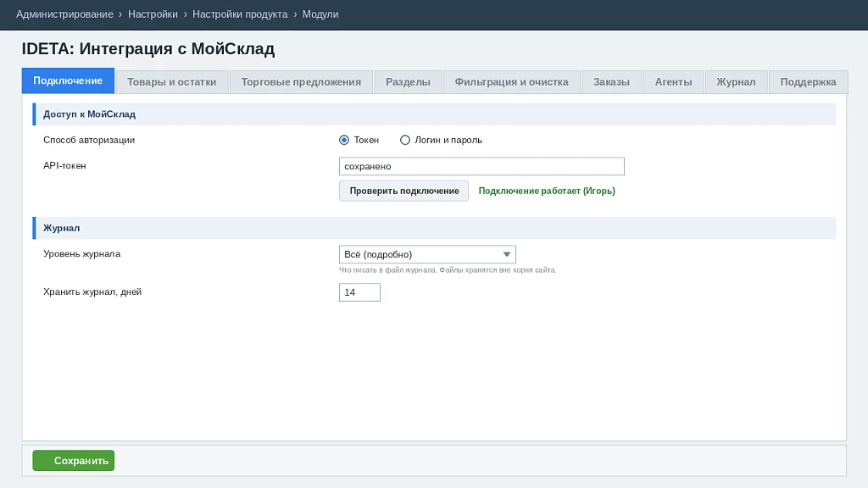Open the Фильтрация и очистка tab
The height and width of the screenshot is (488, 868).
tap(511, 82)
